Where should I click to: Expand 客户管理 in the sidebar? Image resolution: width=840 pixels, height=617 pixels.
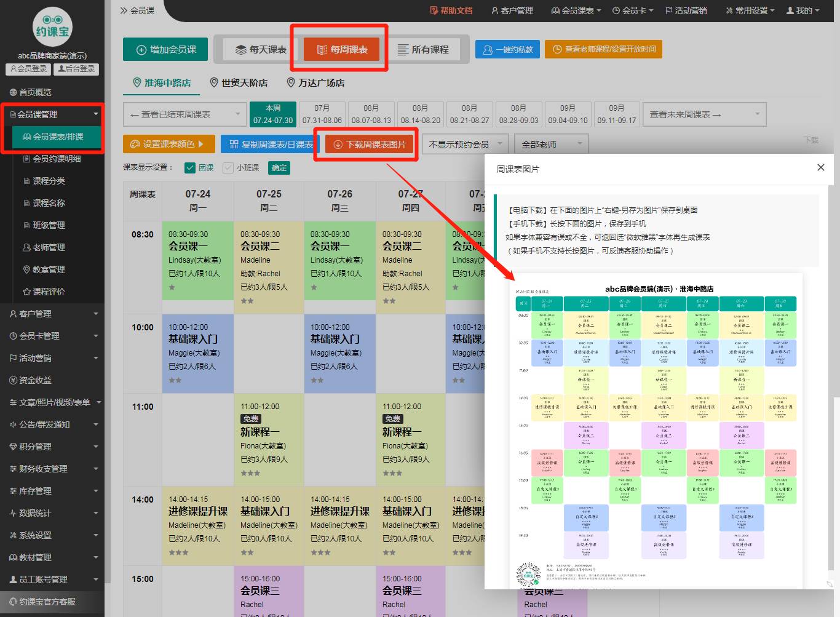[x=52, y=314]
